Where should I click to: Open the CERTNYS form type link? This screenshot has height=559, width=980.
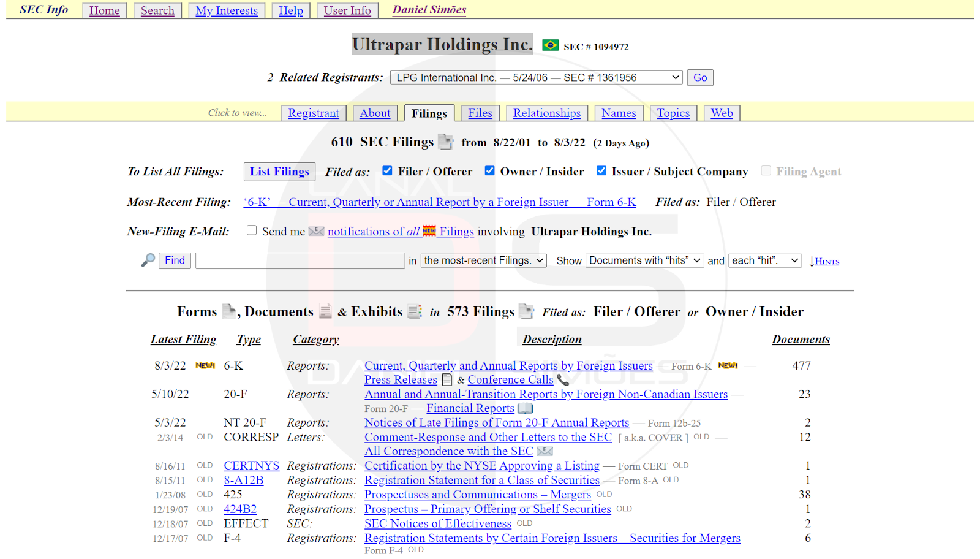click(x=251, y=465)
